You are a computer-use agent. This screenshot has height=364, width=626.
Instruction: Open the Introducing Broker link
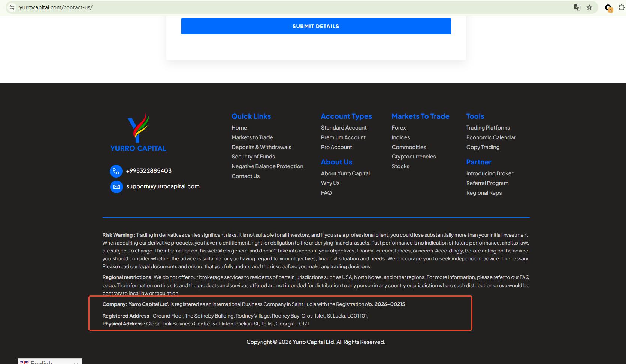point(490,173)
